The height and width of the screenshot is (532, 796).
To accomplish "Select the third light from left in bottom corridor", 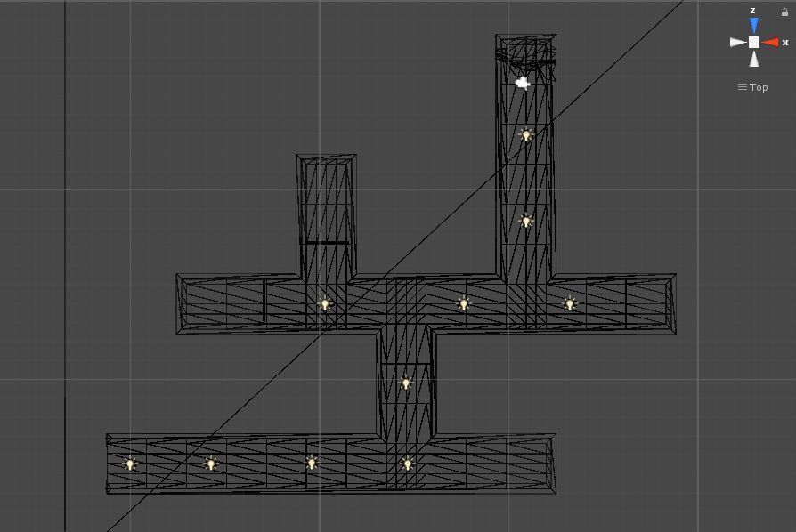I will pos(312,463).
